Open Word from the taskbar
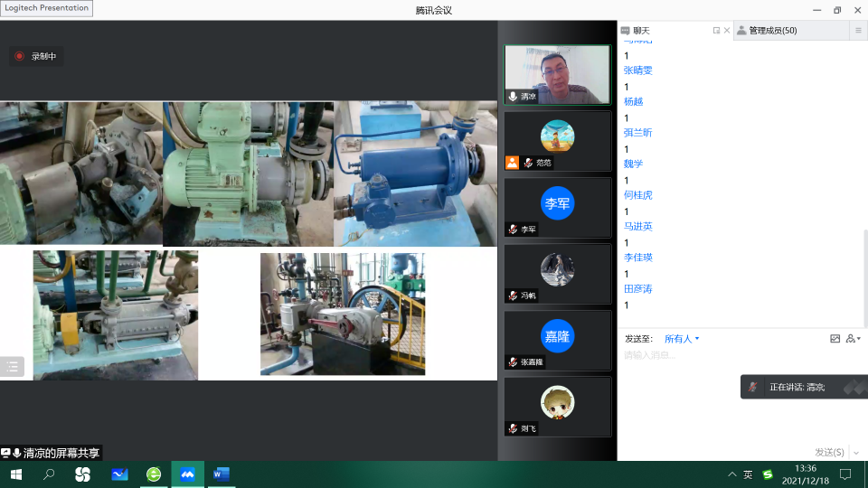This screenshot has height=488, width=868. [222, 474]
